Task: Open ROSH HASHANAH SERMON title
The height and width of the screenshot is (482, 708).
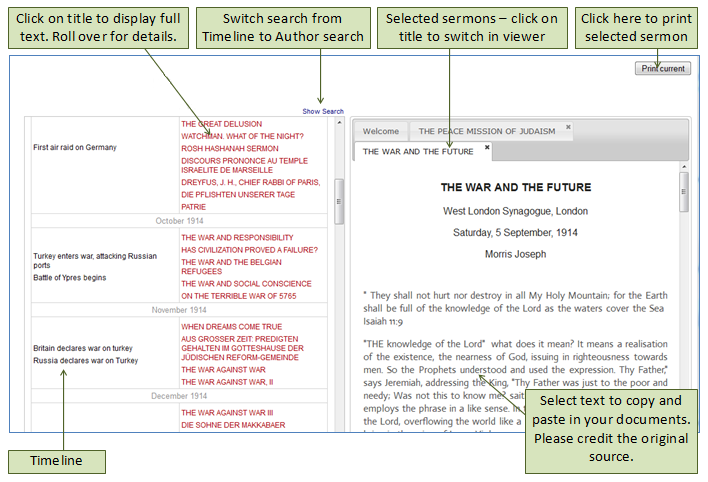Action: tap(229, 148)
